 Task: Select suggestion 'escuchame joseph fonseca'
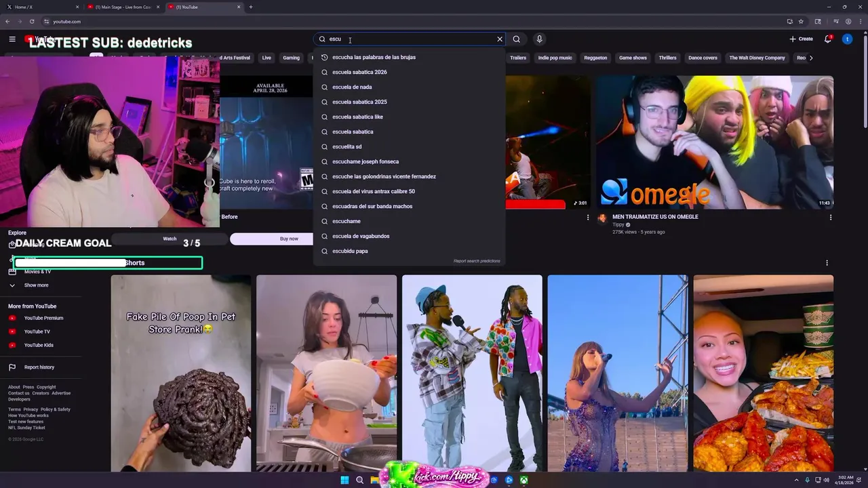(410, 161)
